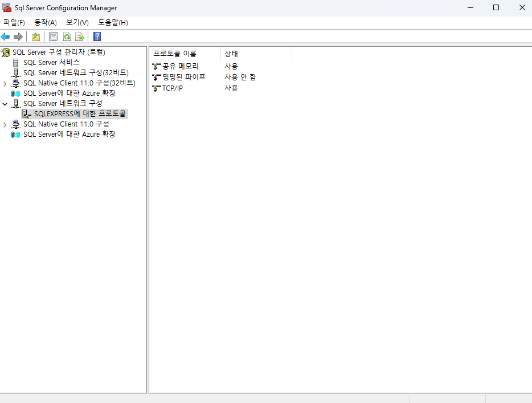
Task: Click the icon of SQL Server 네트워크 구성
Action: (15, 104)
